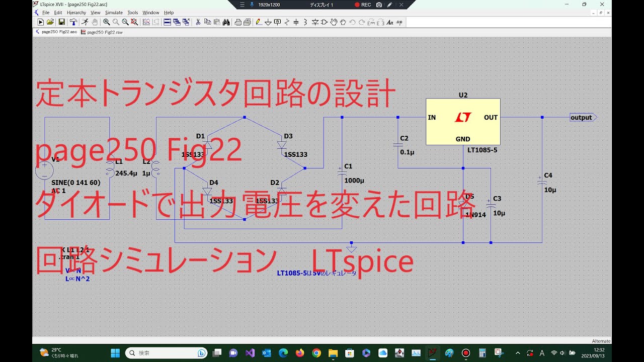This screenshot has width=644, height=362.
Task: Select the diode component tool
Action: 315,22
